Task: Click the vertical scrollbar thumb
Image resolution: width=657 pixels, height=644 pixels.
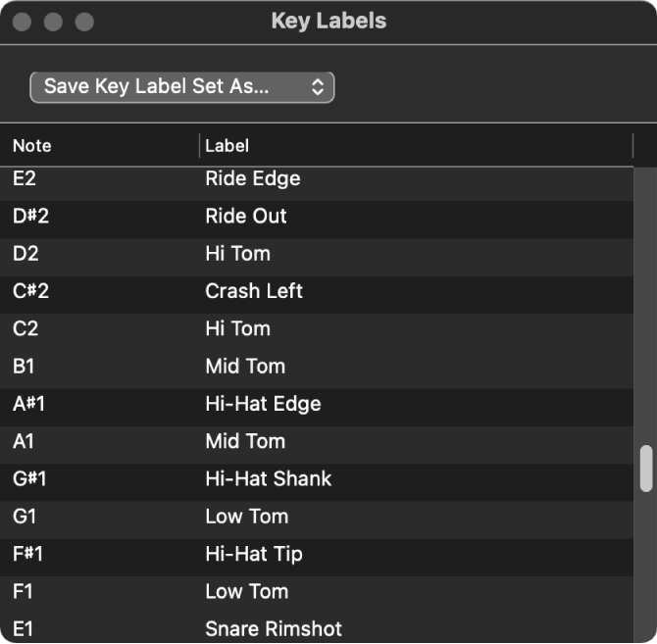Action: coord(646,468)
